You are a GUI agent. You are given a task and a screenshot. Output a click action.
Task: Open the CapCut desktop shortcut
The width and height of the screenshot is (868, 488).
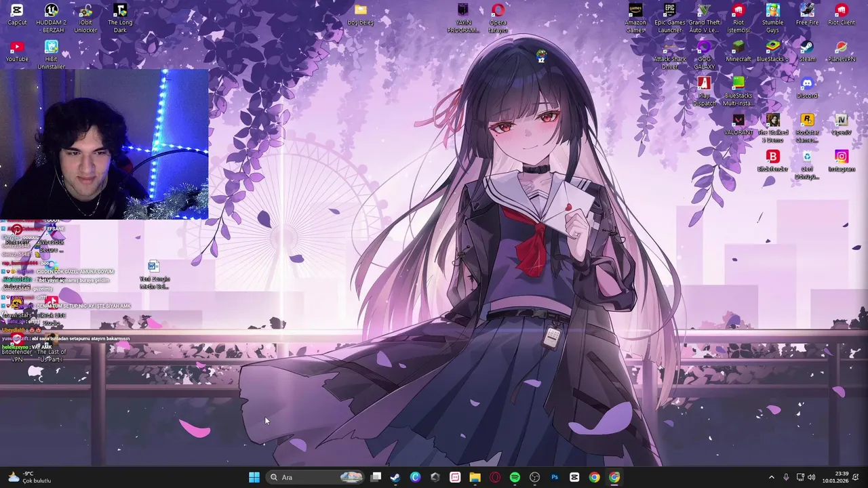17,15
